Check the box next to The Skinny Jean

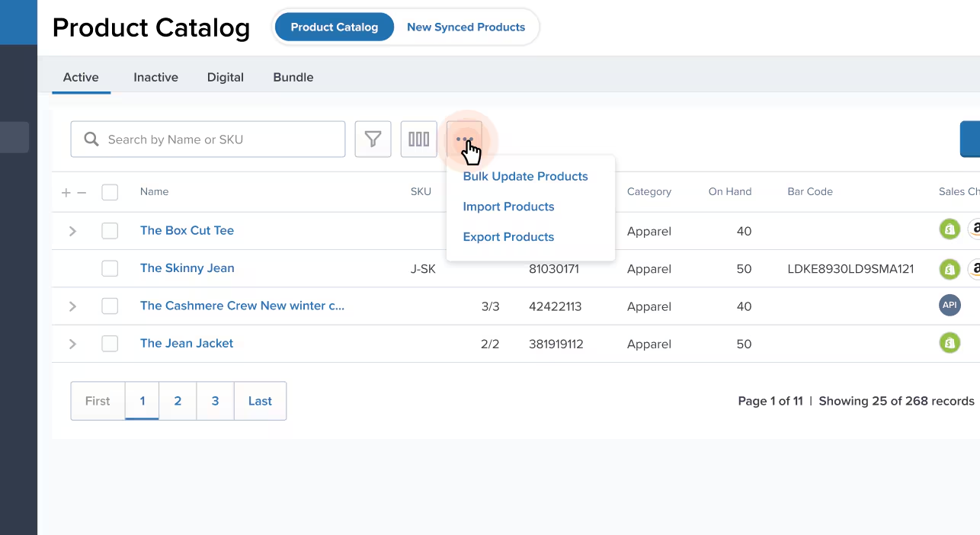pyautogui.click(x=109, y=268)
